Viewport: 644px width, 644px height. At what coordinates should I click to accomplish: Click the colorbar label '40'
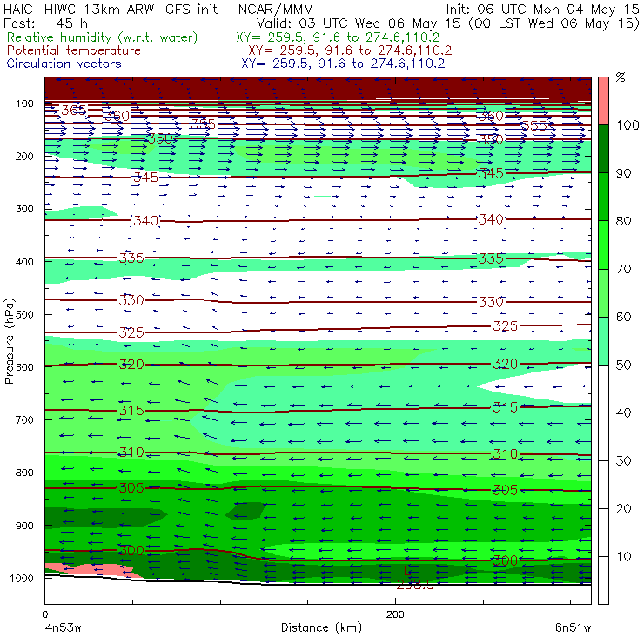(624, 413)
